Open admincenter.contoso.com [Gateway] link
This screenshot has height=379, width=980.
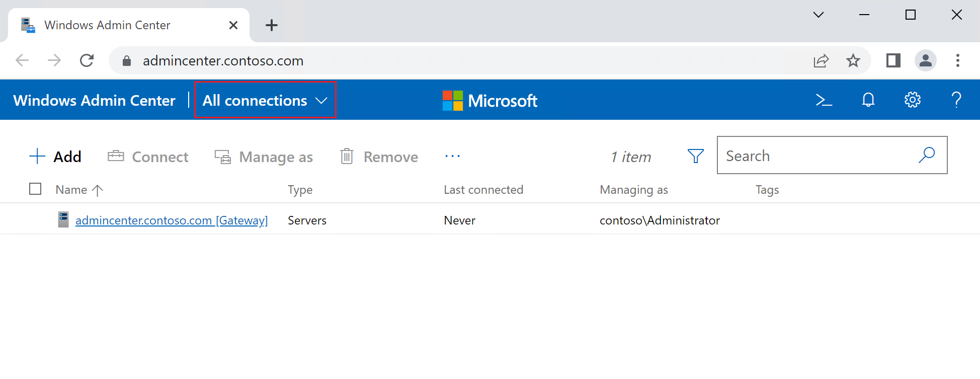pyautogui.click(x=172, y=220)
